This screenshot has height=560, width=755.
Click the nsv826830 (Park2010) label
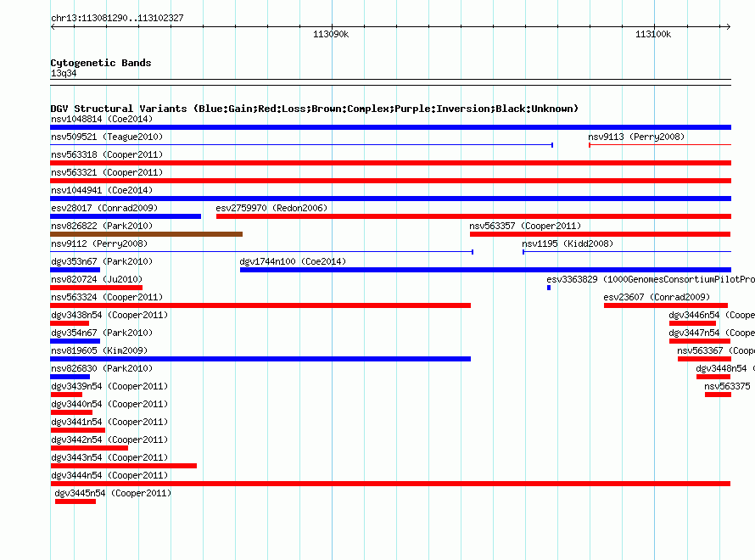(x=102, y=368)
